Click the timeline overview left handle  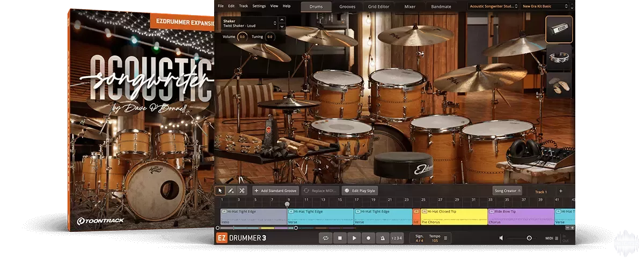click(x=217, y=228)
